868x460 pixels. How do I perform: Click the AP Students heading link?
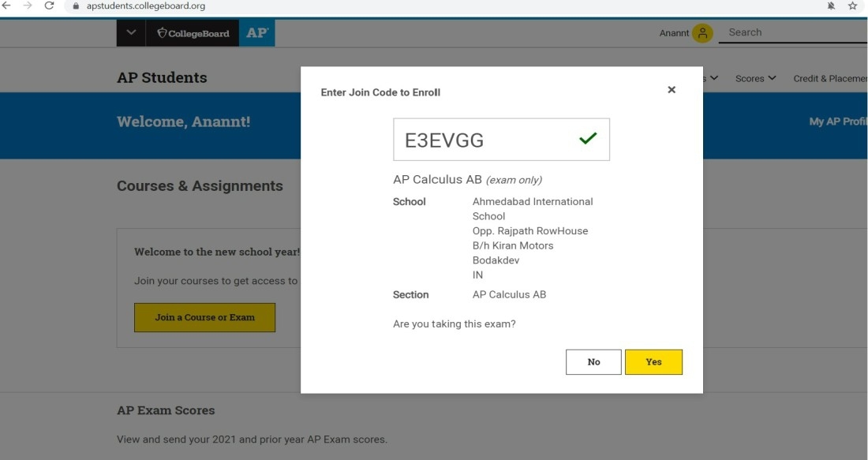(162, 77)
